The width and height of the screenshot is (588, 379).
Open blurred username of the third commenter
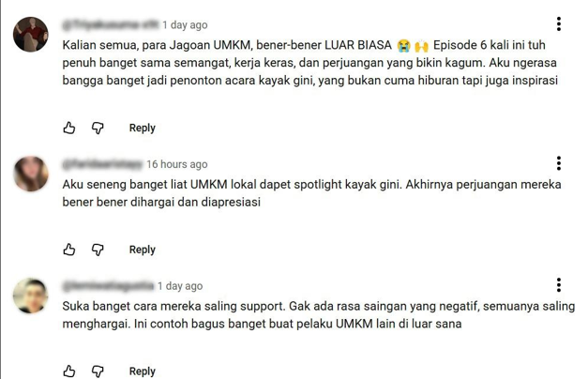(x=108, y=286)
